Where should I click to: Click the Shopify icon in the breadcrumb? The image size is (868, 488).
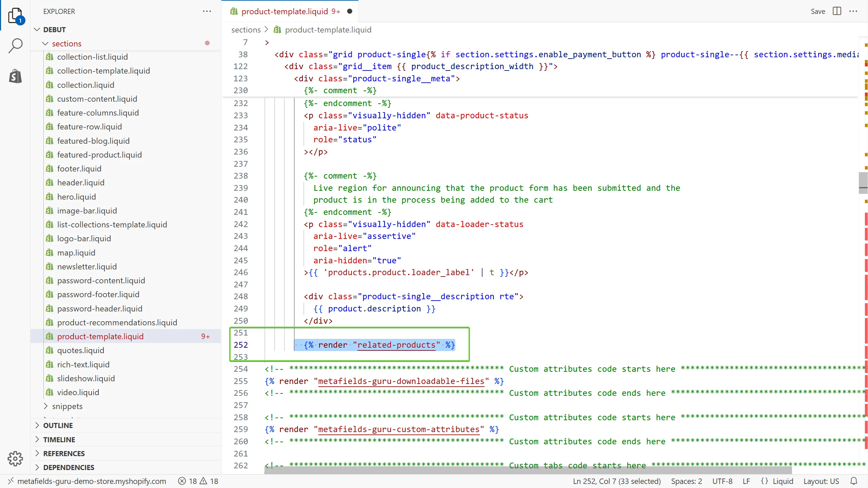(277, 29)
